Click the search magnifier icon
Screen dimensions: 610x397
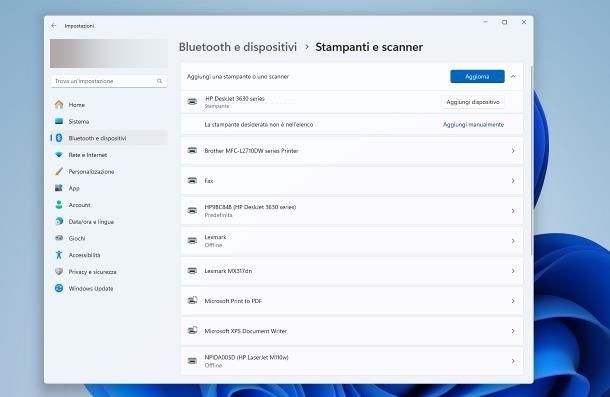click(x=160, y=81)
